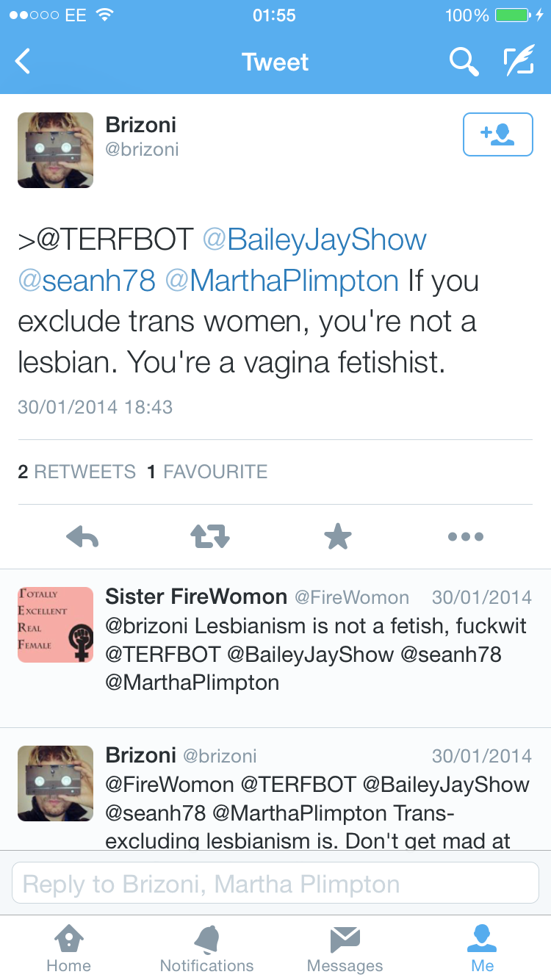
Task: Follow Brizoni with the add-user button
Action: click(x=497, y=134)
